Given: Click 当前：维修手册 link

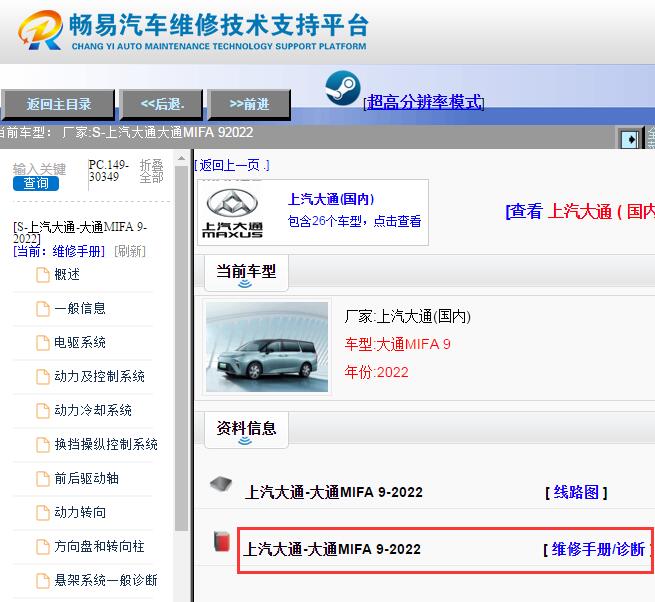Looking at the screenshot, I should (59, 251).
